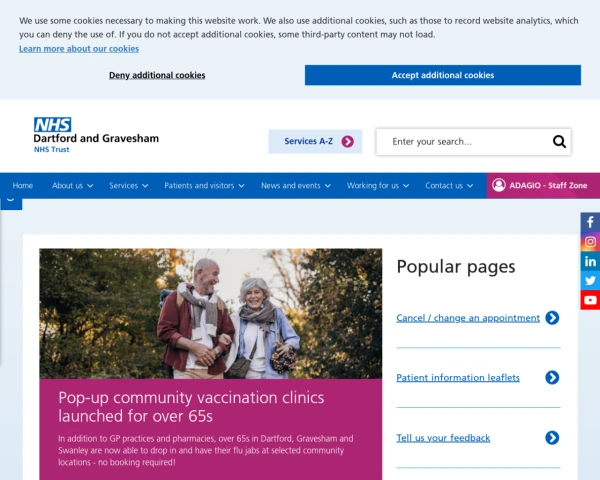Accept additional cookies
The image size is (600, 480).
[x=443, y=75]
